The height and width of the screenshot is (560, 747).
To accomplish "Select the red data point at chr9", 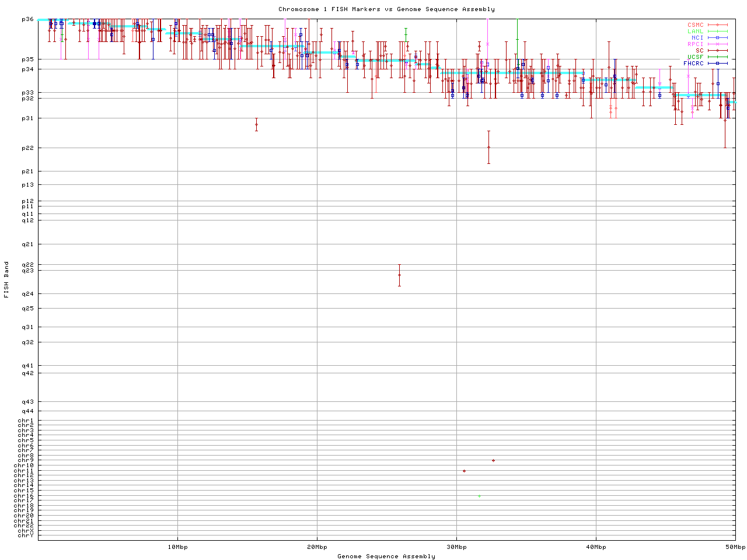I will click(x=493, y=460).
